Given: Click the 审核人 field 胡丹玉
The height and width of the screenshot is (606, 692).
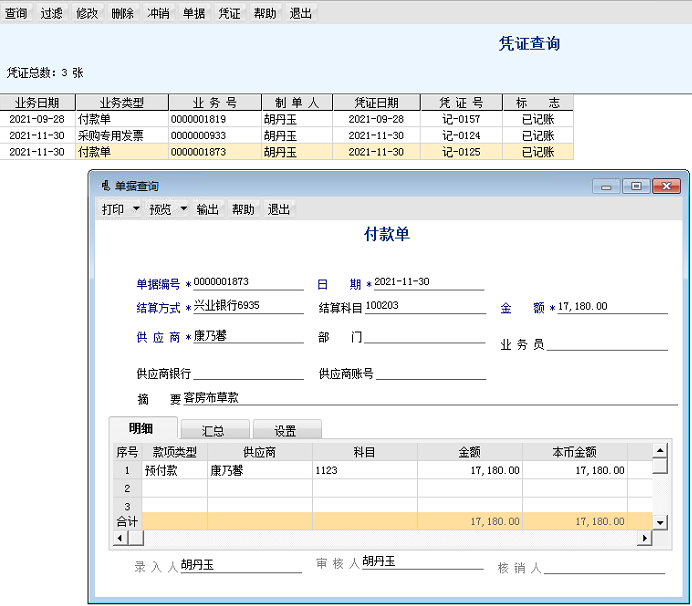Looking at the screenshot, I should point(422,562).
